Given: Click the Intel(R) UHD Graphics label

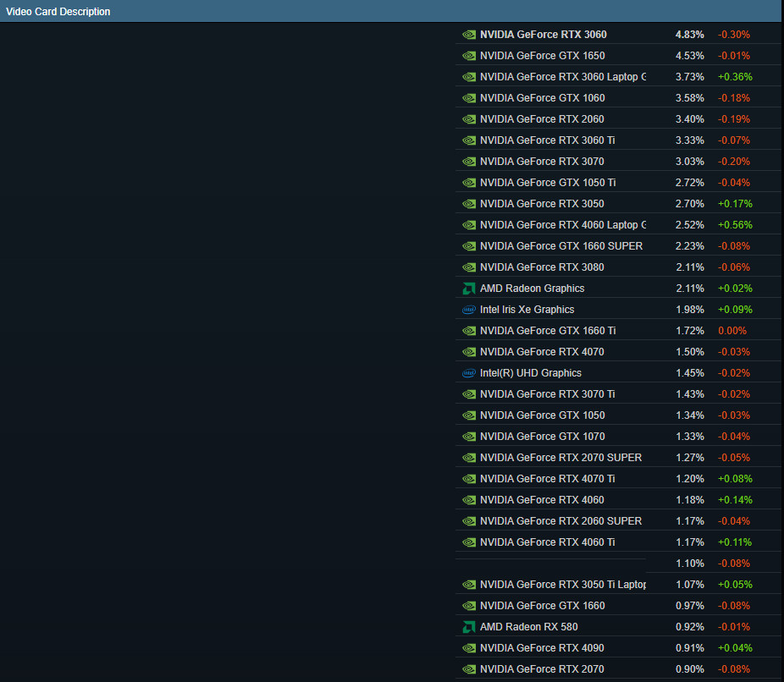Looking at the screenshot, I should (531, 372).
